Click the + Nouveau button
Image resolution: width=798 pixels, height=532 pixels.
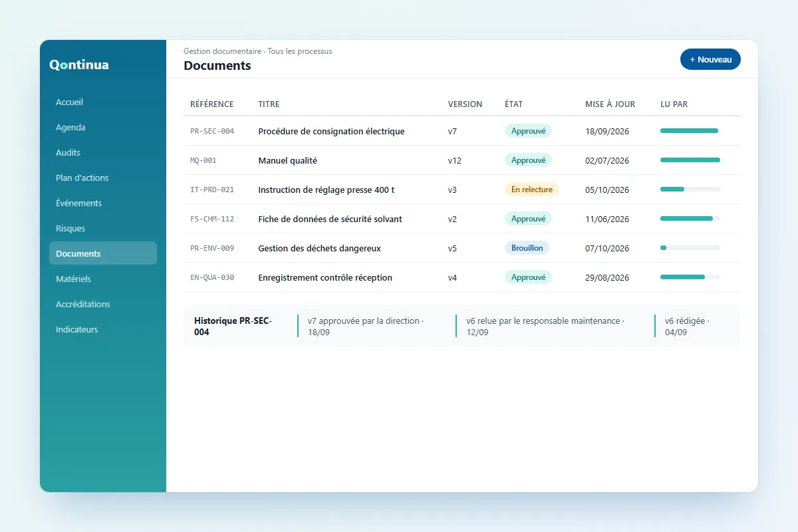coord(710,59)
